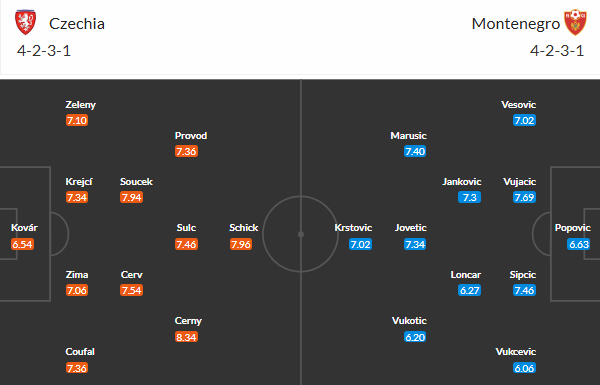Select player Kovár in goal
The image size is (600, 385).
point(24,228)
